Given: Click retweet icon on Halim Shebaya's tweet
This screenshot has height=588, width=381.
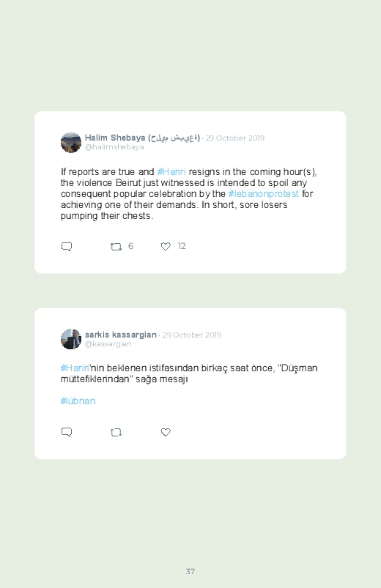Looking at the screenshot, I should pyautogui.click(x=116, y=246).
